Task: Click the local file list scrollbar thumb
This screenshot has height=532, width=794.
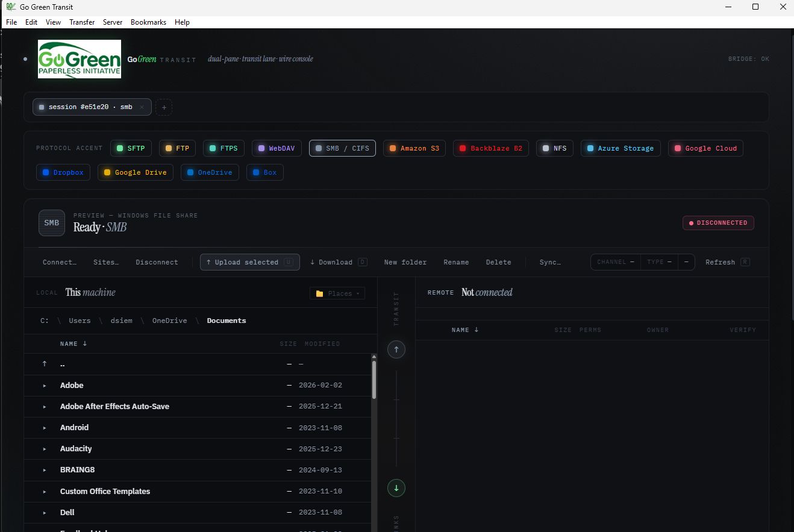Action: point(374,379)
